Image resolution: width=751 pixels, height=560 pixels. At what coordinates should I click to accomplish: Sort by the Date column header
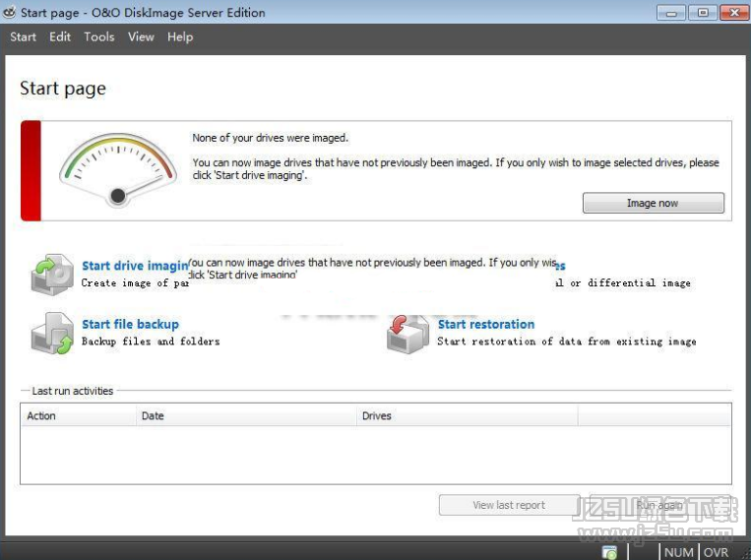(x=247, y=415)
